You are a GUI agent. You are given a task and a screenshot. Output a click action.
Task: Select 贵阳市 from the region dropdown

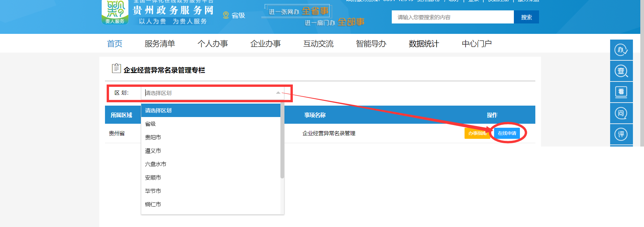click(x=153, y=137)
